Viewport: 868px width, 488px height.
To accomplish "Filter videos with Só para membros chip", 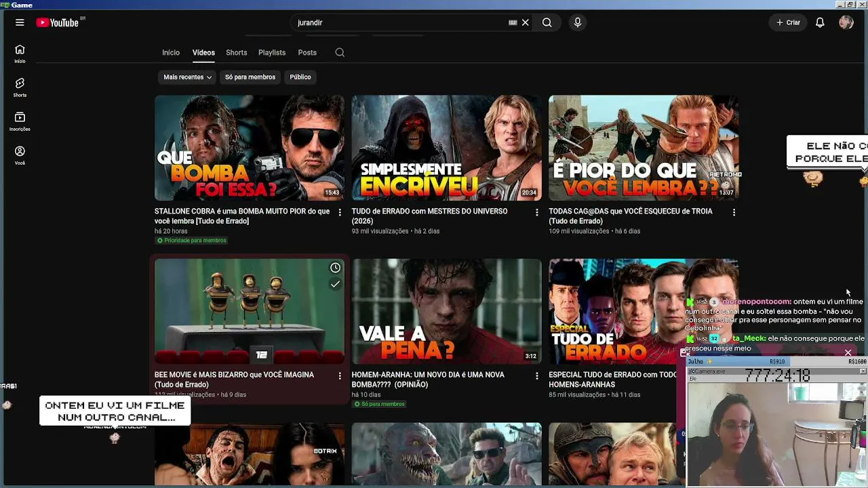I will tap(250, 77).
